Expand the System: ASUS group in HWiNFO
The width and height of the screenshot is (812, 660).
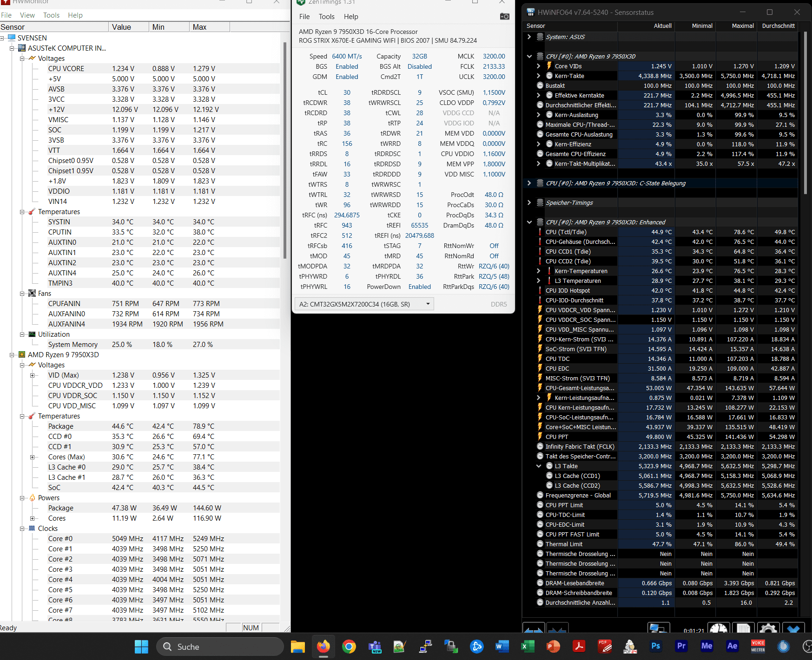(529, 37)
